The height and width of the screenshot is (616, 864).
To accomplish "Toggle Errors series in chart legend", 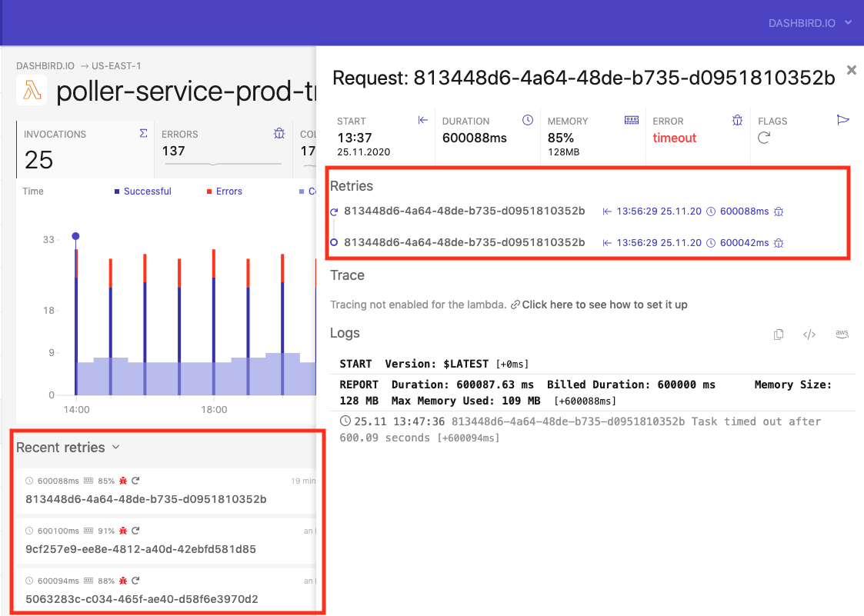I will click(224, 191).
